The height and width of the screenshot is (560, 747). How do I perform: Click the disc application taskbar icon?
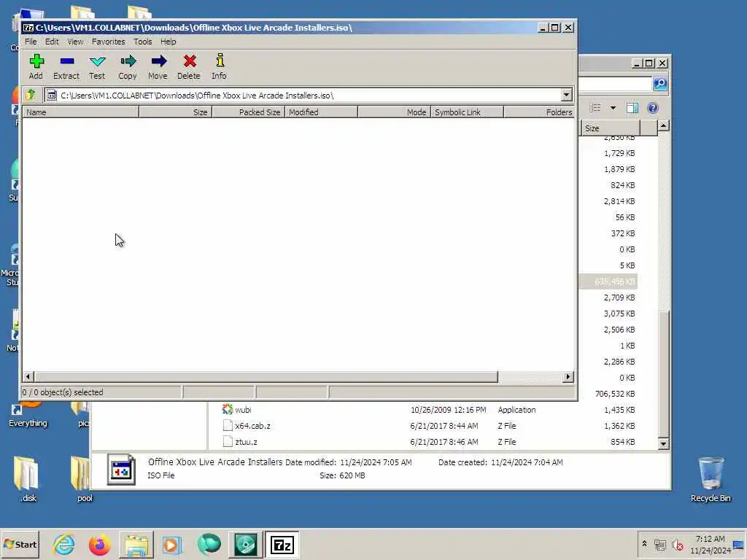pos(245,545)
